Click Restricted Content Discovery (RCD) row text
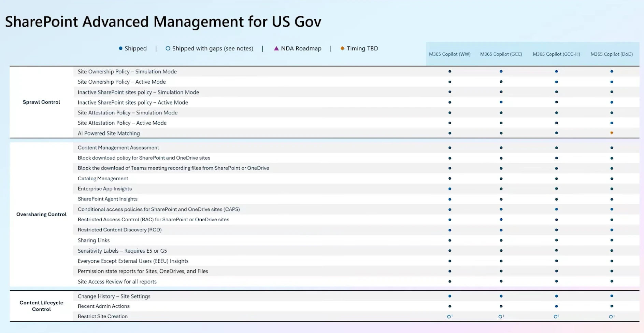The height and width of the screenshot is (333, 644). (119, 230)
